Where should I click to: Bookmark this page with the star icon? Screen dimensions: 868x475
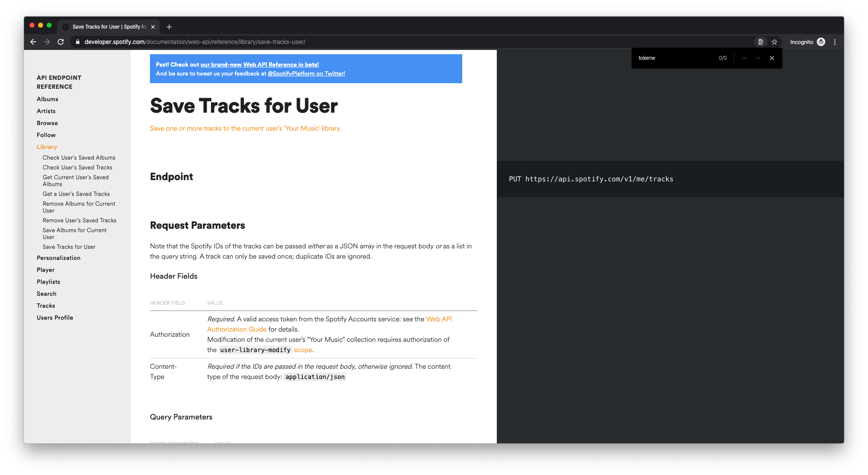click(x=774, y=42)
